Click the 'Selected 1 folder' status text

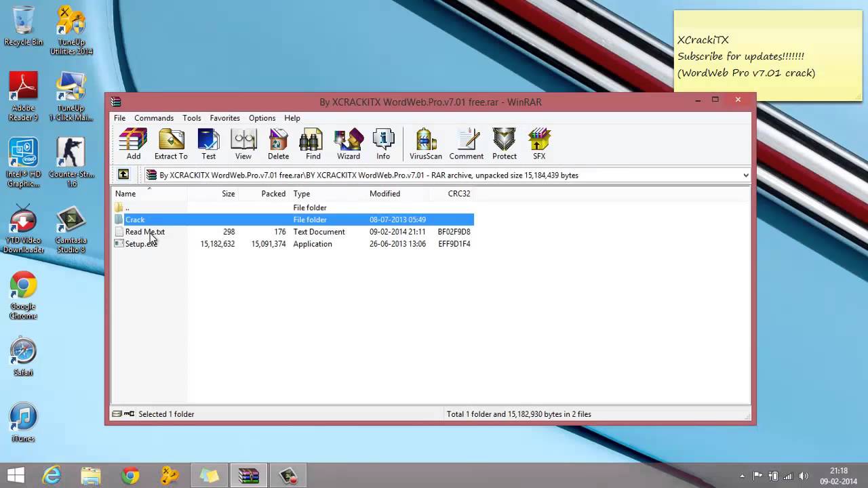click(x=166, y=414)
